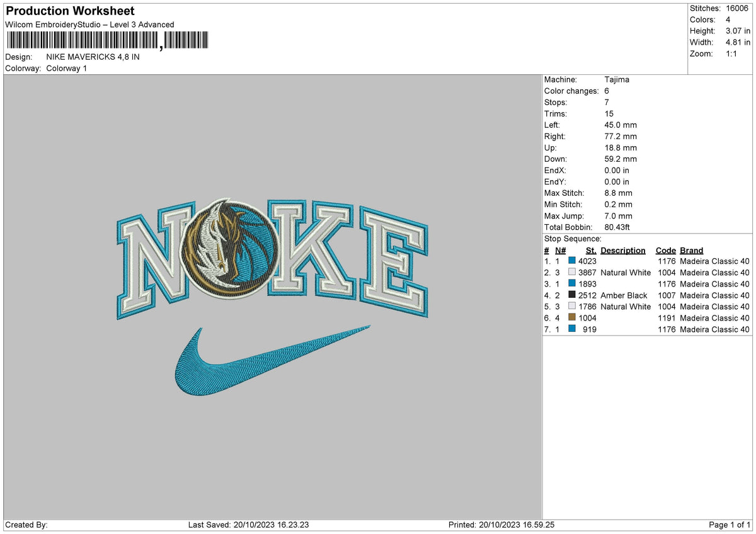Click the St. column header
Viewport: 756px width, 534px height.
(x=591, y=250)
